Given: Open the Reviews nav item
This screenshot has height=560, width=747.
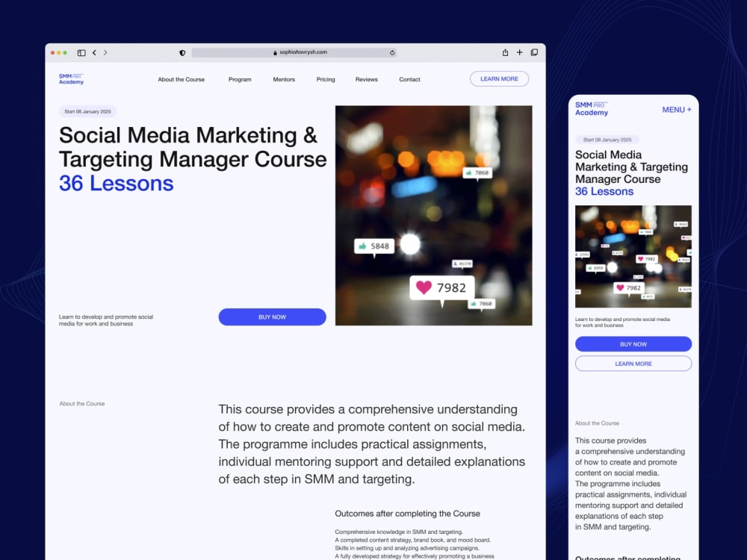Looking at the screenshot, I should coord(366,80).
